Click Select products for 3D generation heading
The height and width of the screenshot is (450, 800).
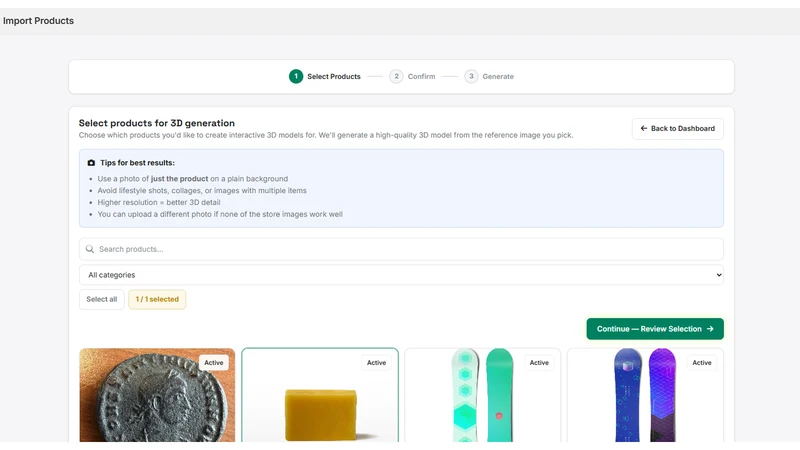click(x=157, y=123)
